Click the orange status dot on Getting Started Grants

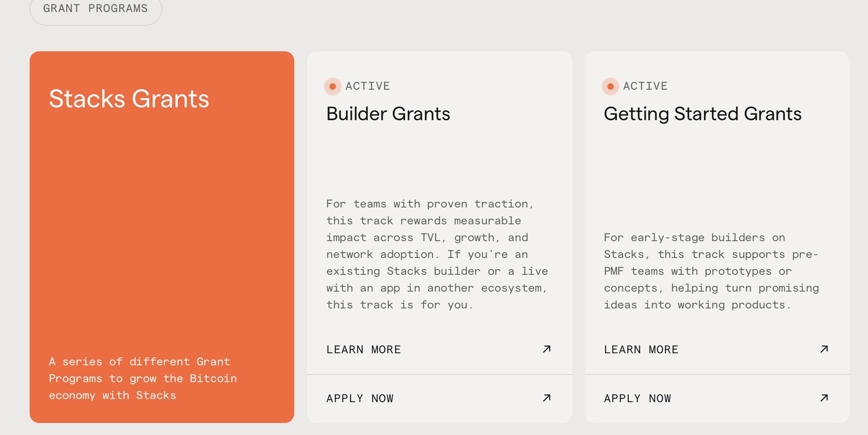point(610,86)
